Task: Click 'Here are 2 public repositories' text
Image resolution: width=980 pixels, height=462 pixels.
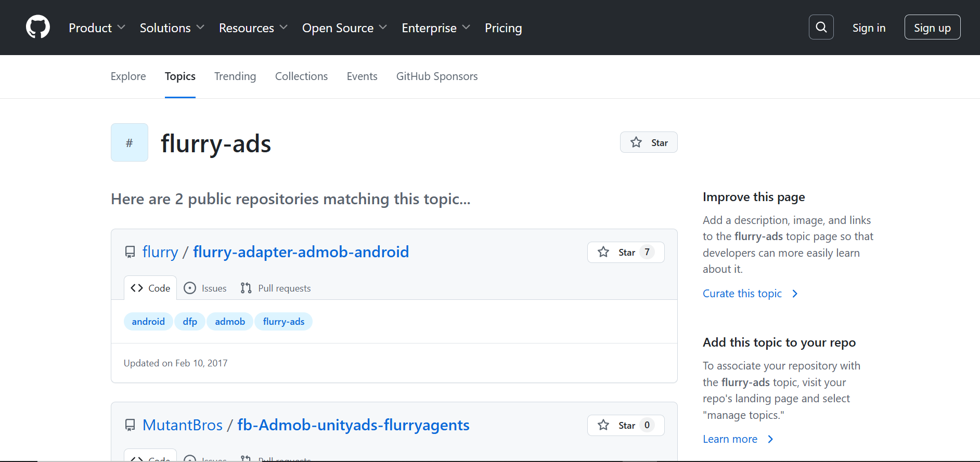Action: click(290, 199)
